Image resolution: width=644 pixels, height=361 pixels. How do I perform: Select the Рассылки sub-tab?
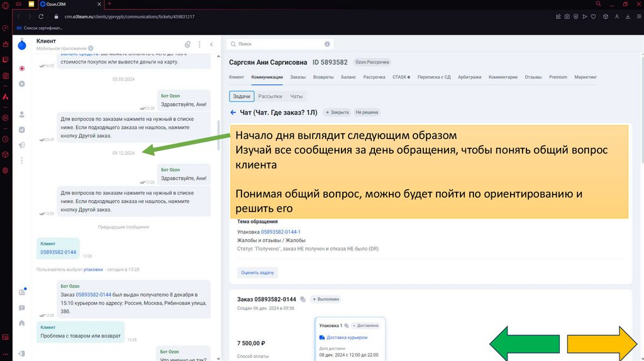coord(270,96)
